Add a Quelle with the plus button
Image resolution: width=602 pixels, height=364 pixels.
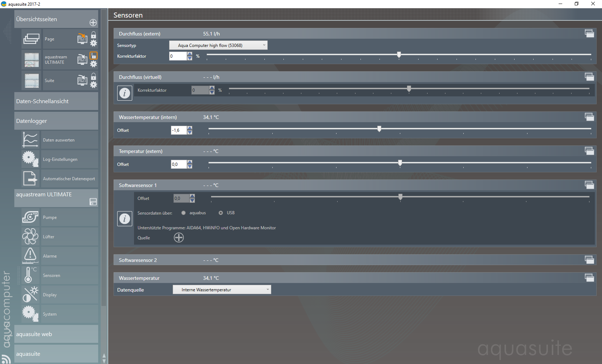(x=179, y=238)
